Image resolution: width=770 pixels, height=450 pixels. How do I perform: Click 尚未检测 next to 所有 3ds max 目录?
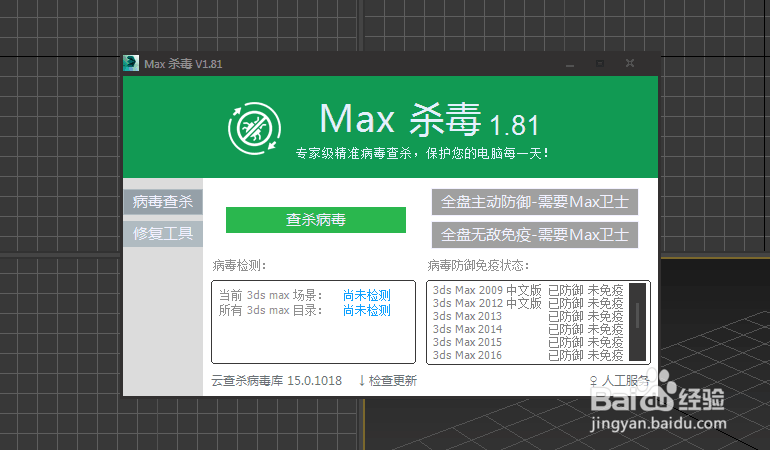[x=367, y=310]
